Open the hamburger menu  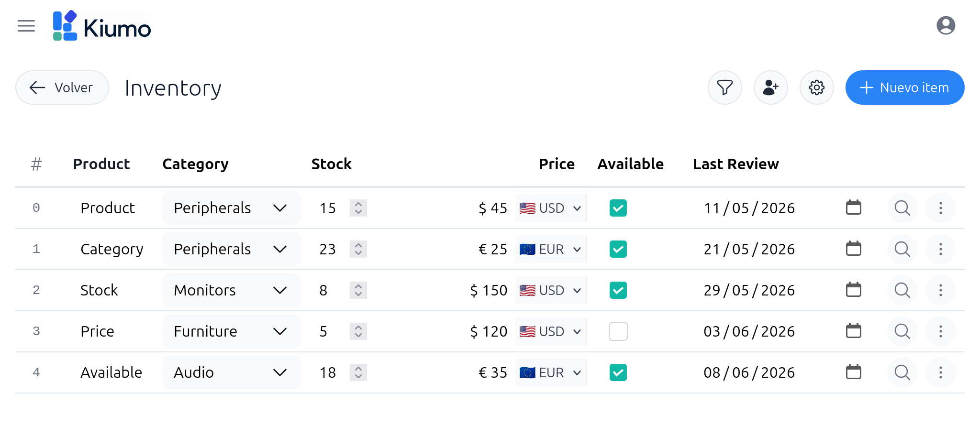[x=26, y=26]
